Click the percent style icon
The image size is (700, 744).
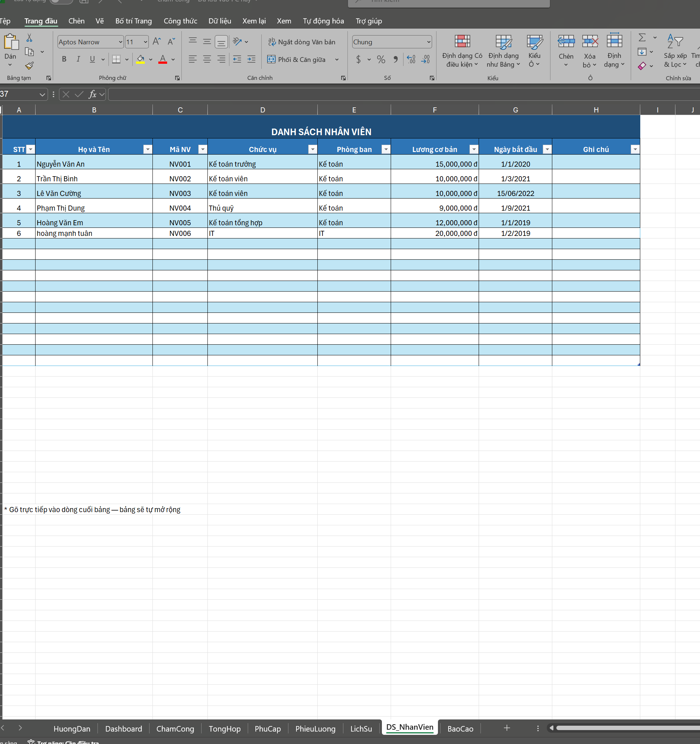click(381, 59)
